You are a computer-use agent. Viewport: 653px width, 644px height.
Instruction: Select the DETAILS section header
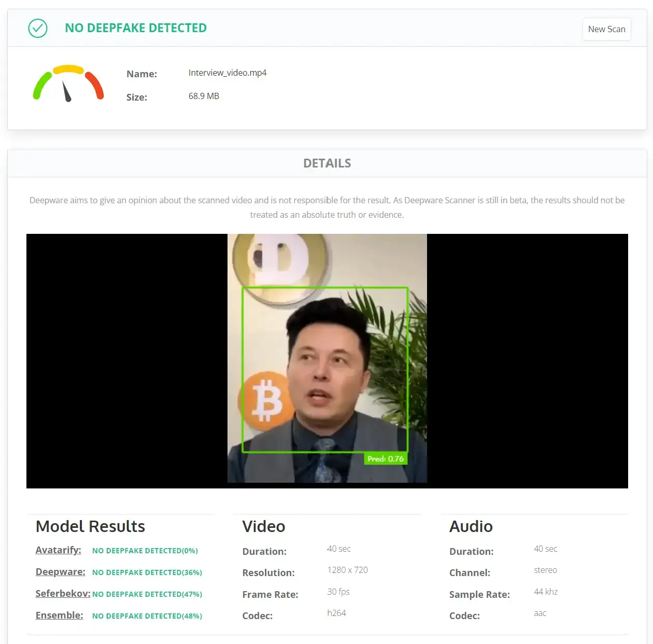[x=327, y=163]
